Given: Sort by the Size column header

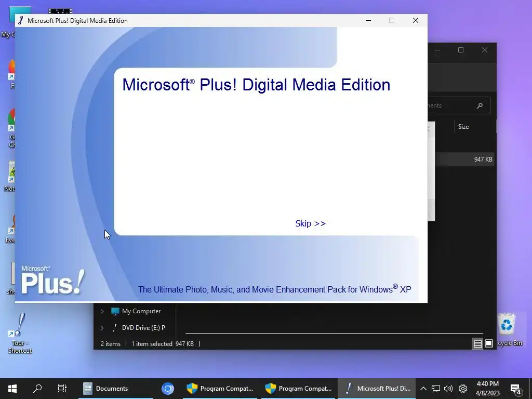Looking at the screenshot, I should (463, 127).
